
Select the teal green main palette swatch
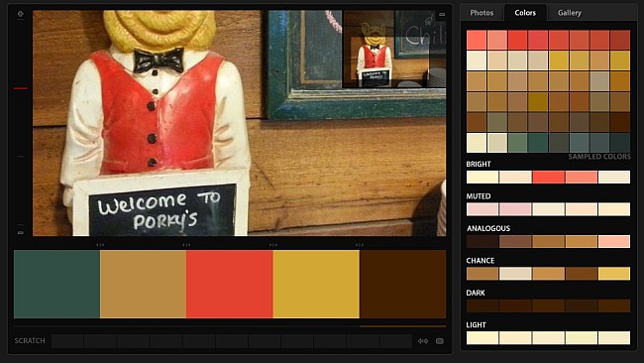coord(56,284)
